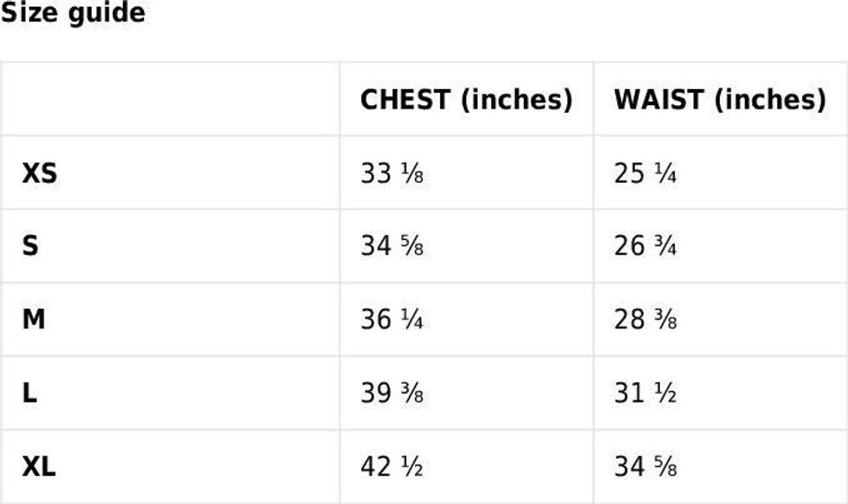Click the M chest value 36 ¼

pyautogui.click(x=391, y=320)
